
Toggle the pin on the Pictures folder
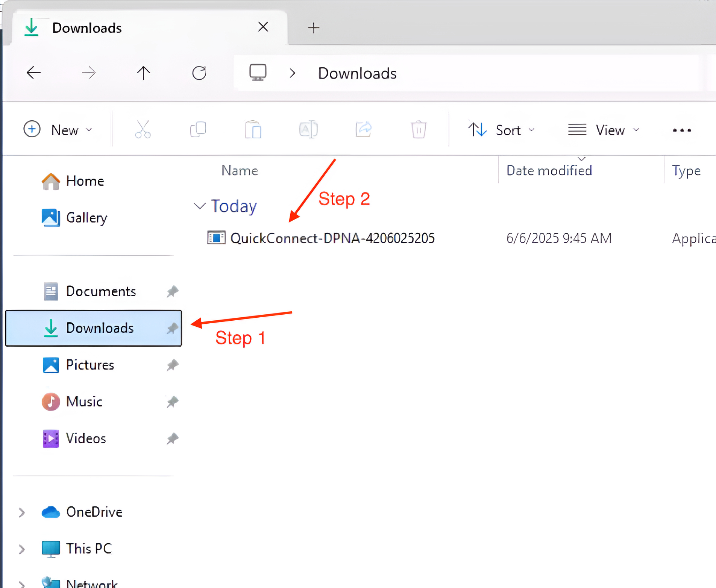pyautogui.click(x=173, y=365)
